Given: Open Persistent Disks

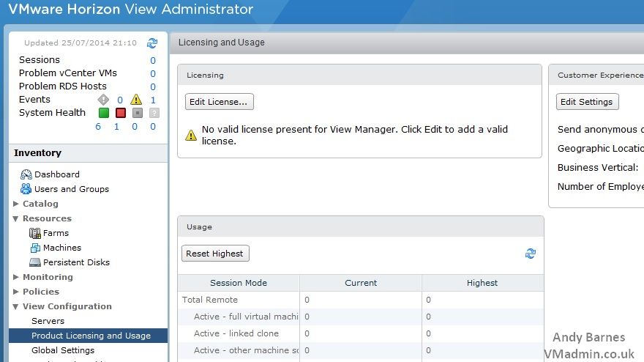Looking at the screenshot, I should (76, 262).
